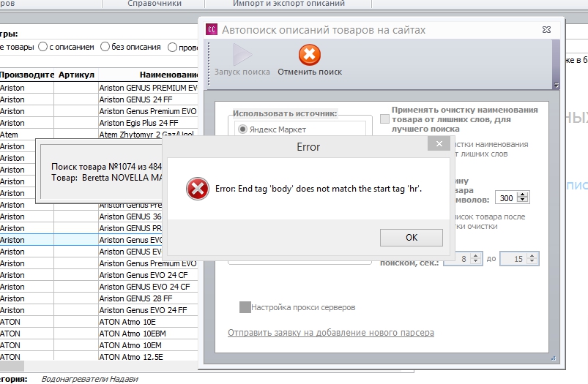
Task: Select row Ariston GENUS 24 FF
Action: pos(99,99)
